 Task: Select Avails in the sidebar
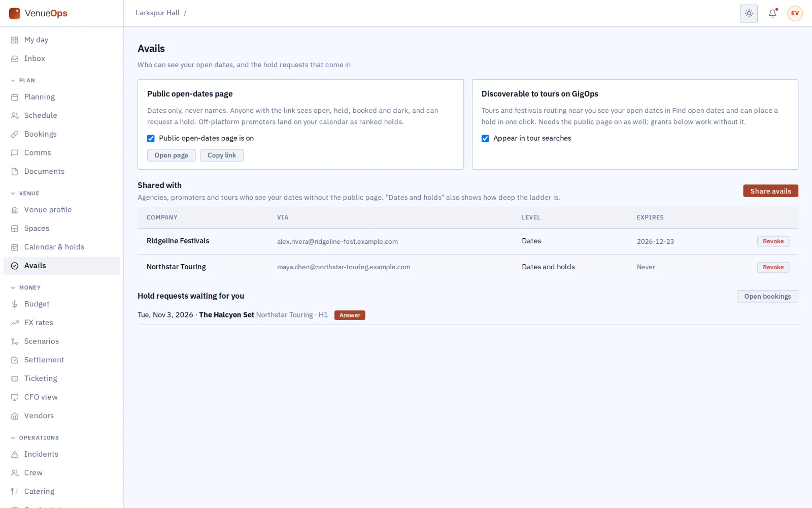pos(61,266)
